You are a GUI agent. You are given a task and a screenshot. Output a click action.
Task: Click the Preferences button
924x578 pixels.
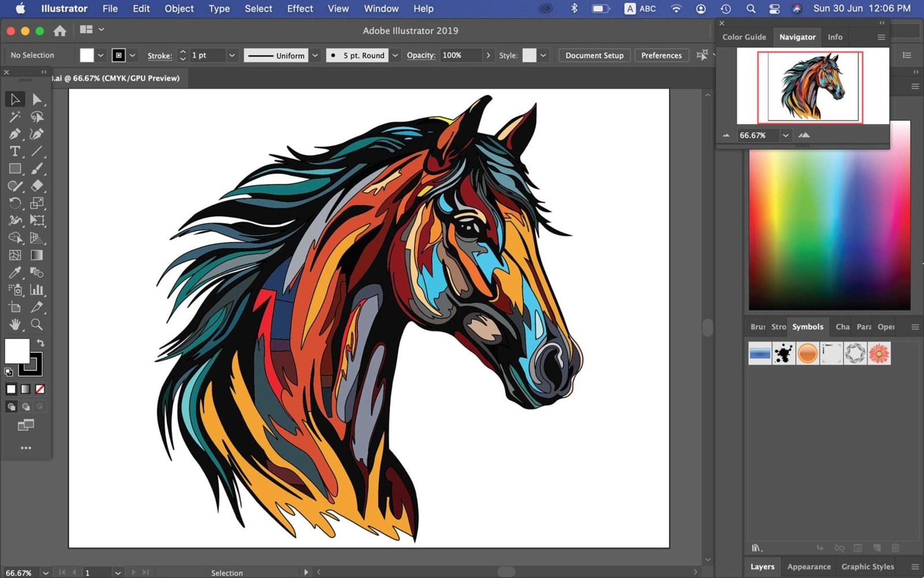[x=661, y=55]
